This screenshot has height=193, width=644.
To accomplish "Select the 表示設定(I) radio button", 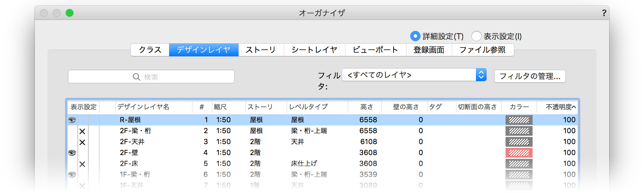I will click(476, 36).
